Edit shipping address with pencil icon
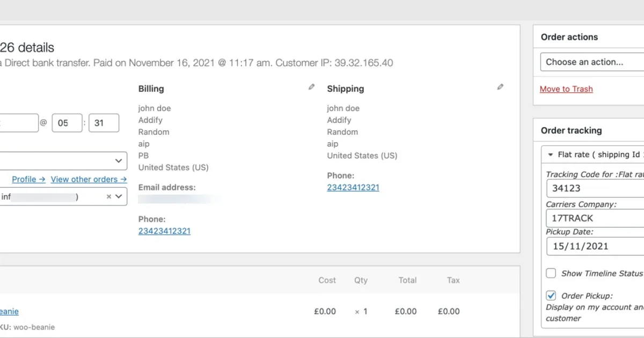 500,87
